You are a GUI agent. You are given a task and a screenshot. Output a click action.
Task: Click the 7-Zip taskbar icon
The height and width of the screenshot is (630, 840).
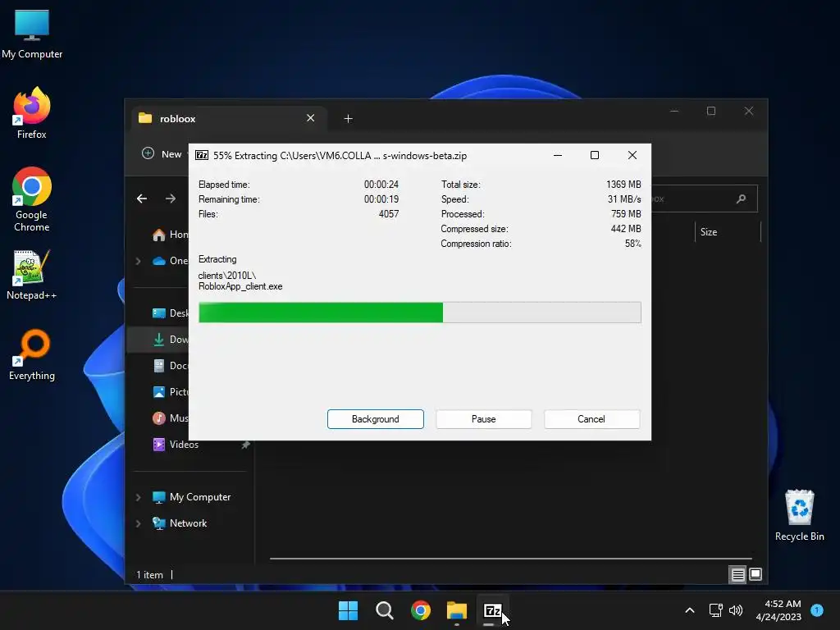click(492, 610)
